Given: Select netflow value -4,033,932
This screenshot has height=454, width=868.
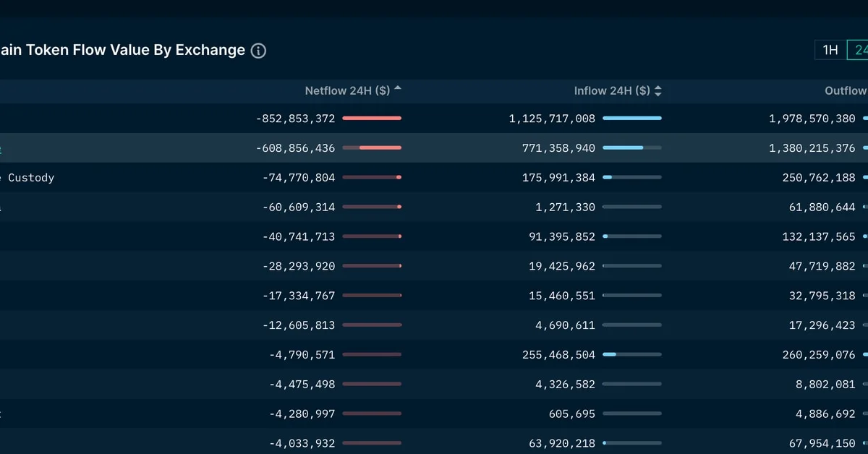Looking at the screenshot, I should pos(302,444).
